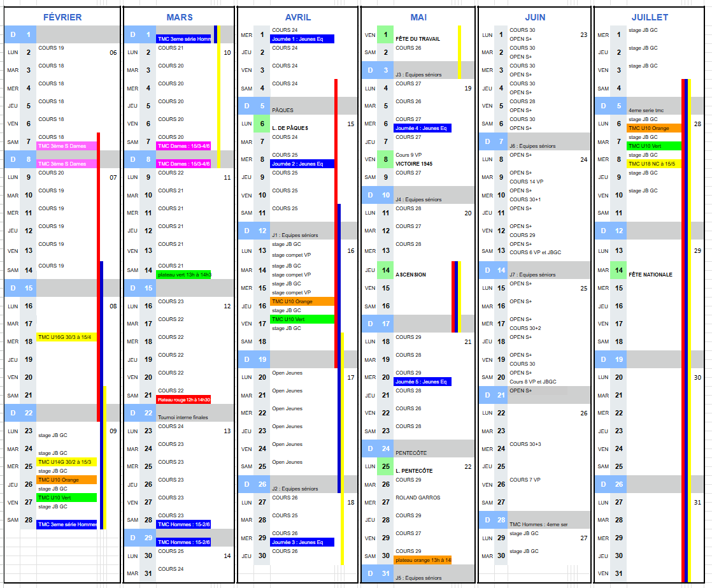The image size is (712, 588).
Task: Select the JUILLET month header
Action: point(650,17)
